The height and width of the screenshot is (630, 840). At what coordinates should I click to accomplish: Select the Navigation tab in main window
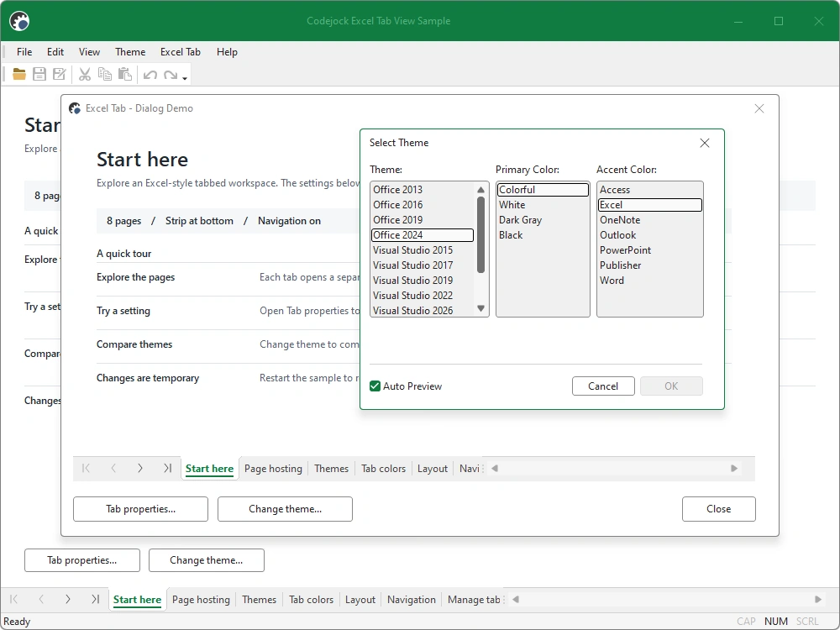(x=412, y=600)
